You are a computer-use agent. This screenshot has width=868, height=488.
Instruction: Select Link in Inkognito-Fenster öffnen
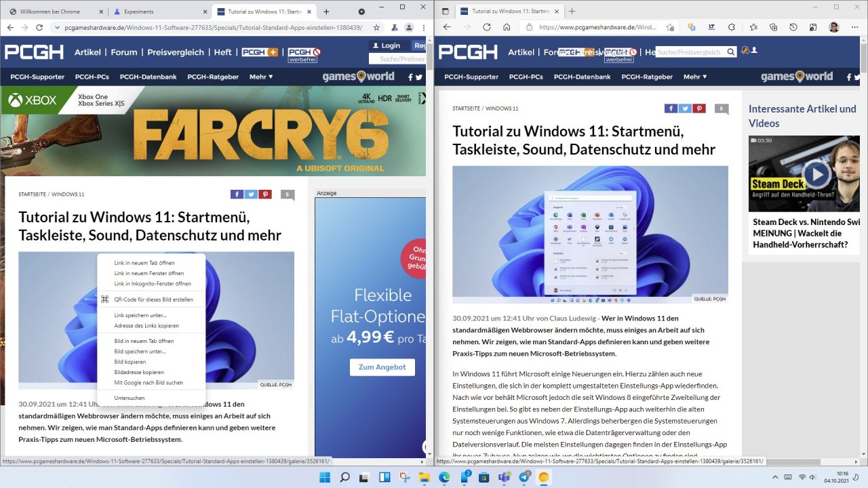(151, 283)
